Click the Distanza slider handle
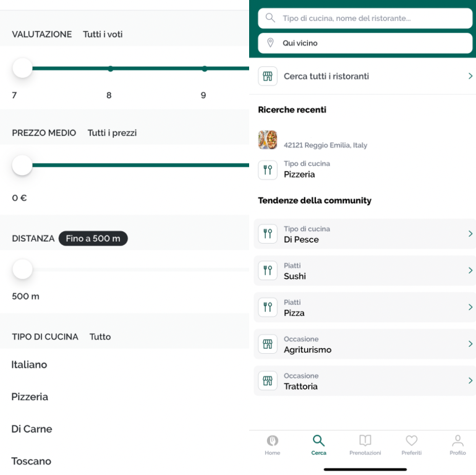476x475 pixels. [22, 269]
